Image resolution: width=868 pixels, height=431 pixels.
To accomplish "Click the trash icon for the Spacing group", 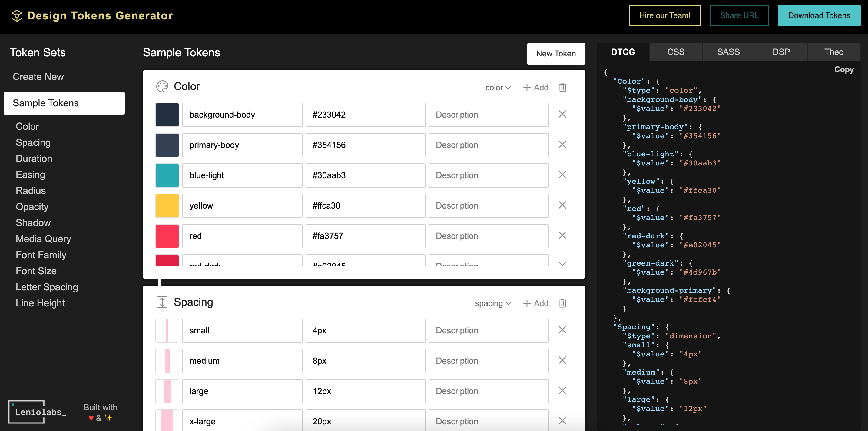I will pos(562,303).
